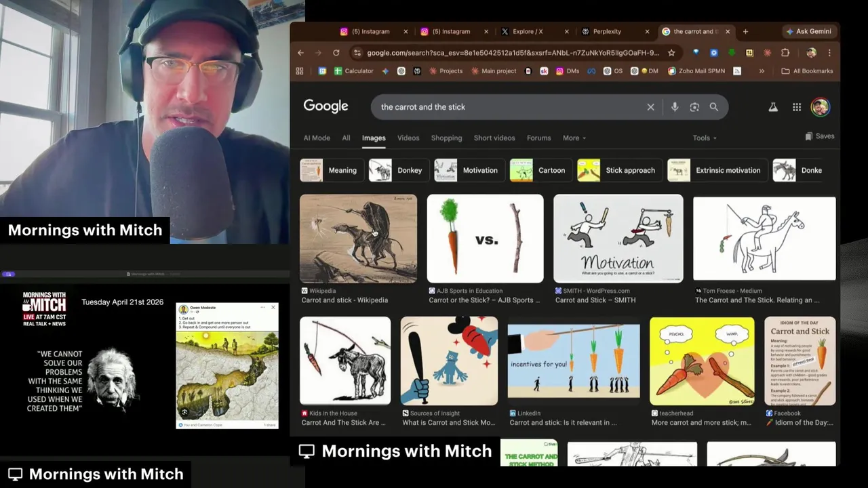Expand hidden bookmarks with double chevron
The height and width of the screenshot is (488, 868).
tap(762, 70)
